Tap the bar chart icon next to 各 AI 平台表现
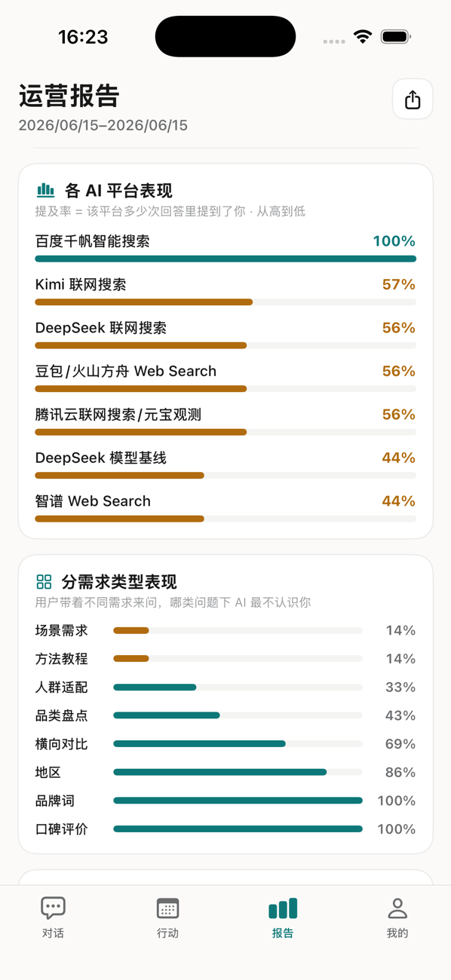Screen dimensions: 451x980 tap(45, 190)
